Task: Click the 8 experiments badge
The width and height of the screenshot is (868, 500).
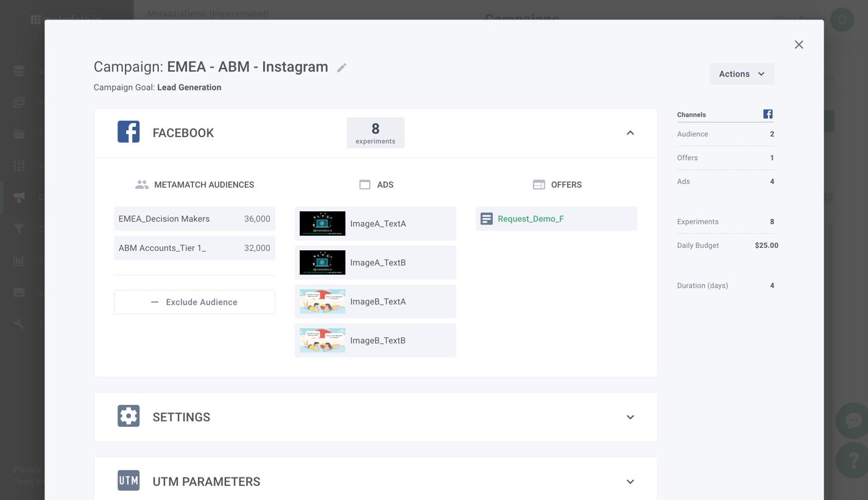Action: [x=375, y=133]
